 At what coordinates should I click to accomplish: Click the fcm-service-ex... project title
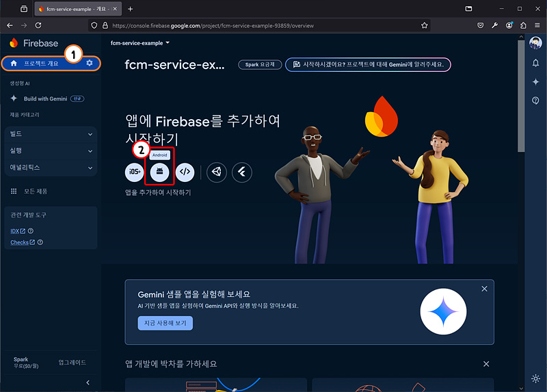click(x=175, y=64)
